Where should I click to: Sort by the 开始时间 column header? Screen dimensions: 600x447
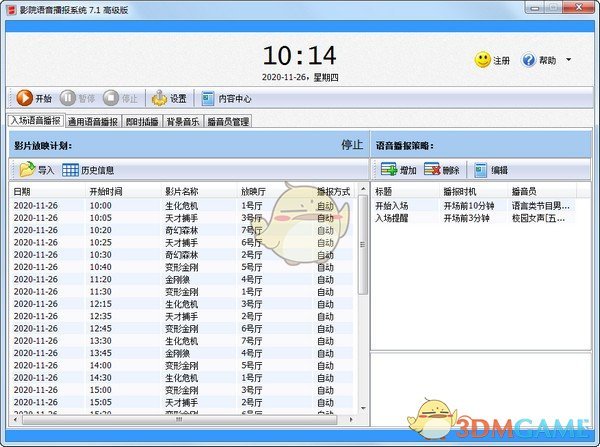[x=122, y=191]
